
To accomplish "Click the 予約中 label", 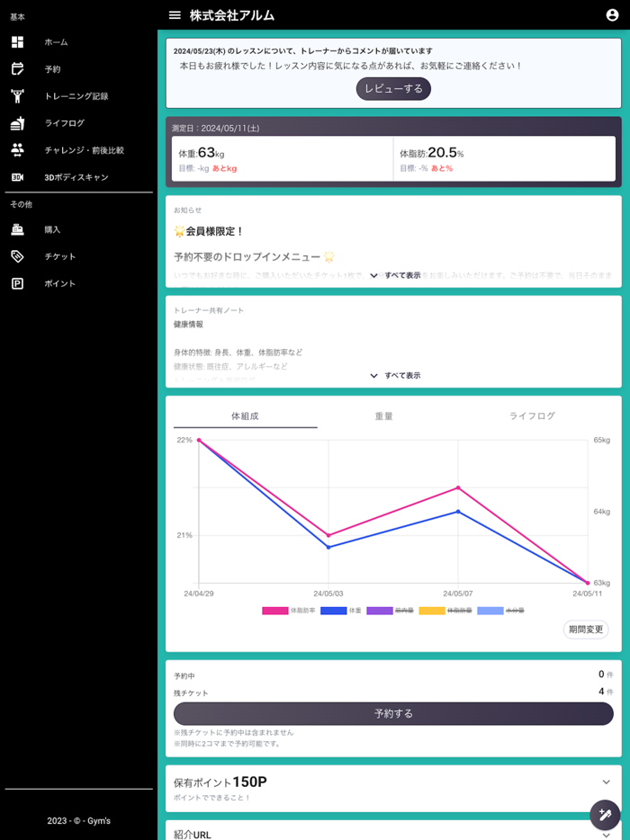I will point(184,676).
